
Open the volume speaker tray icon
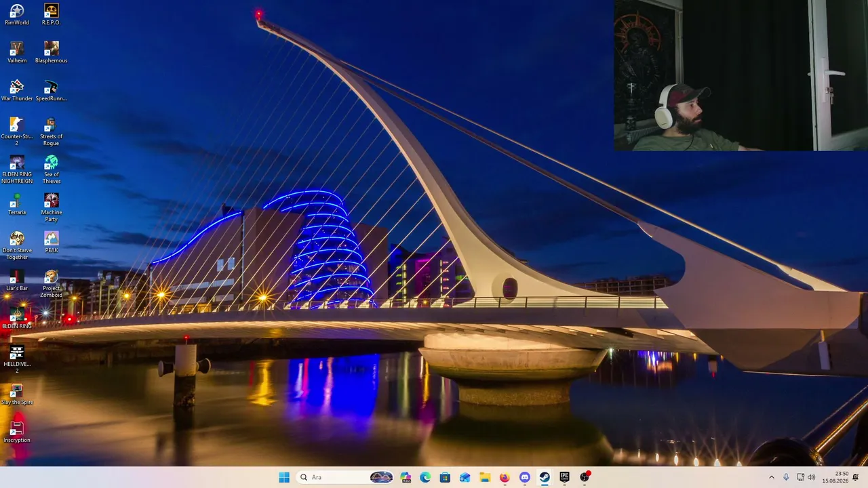(811, 477)
